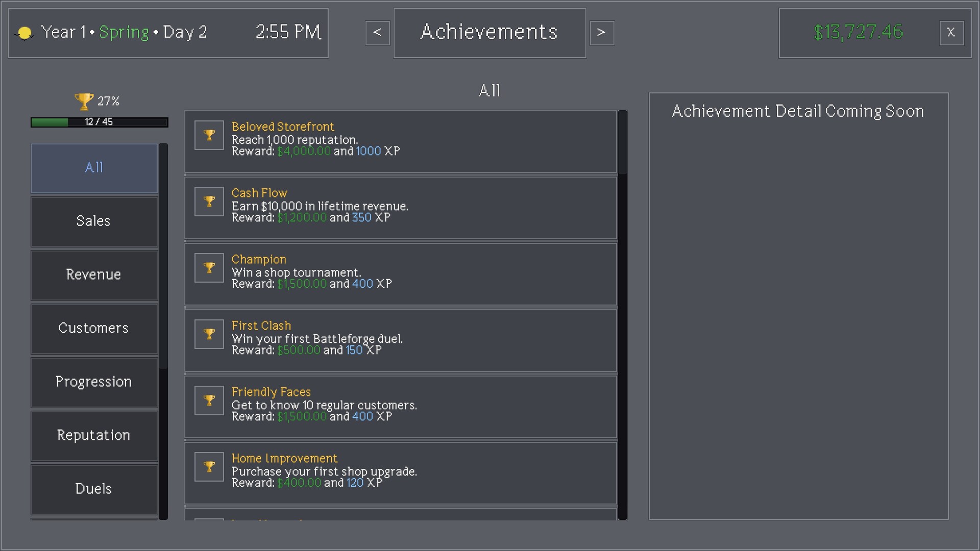Screen dimensions: 980x551
Task: Click the 27% completion trophy icon
Action: coord(84,101)
